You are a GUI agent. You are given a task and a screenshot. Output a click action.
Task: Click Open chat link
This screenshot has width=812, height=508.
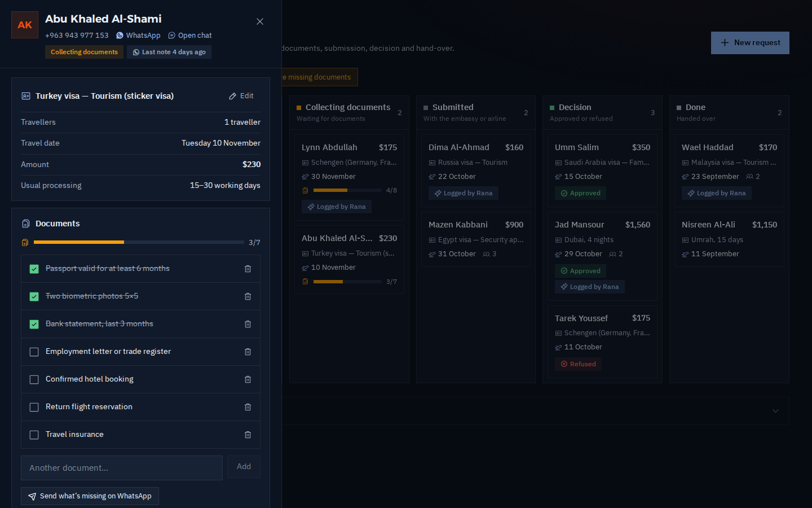click(190, 36)
